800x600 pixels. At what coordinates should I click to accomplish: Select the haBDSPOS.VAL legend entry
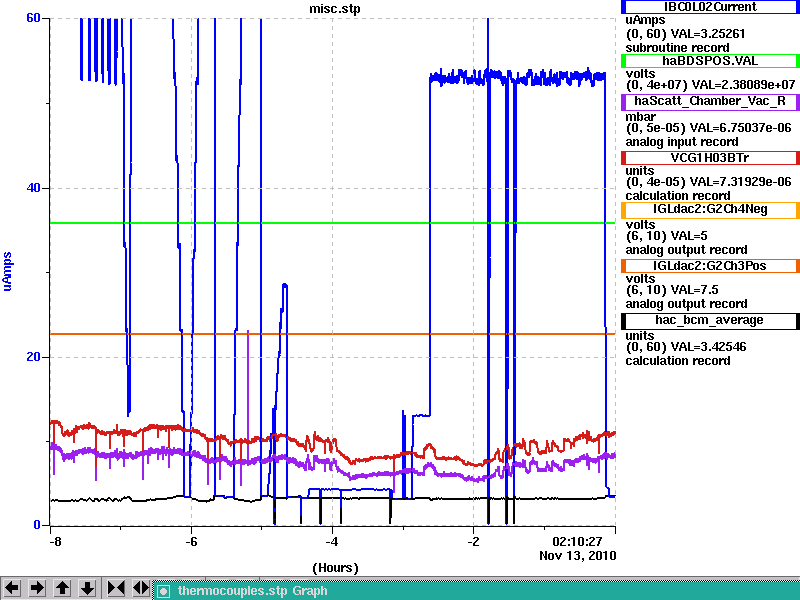click(710, 61)
